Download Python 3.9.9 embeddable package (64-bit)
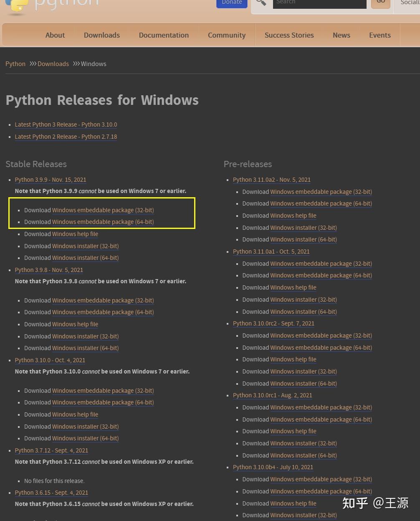Image resolution: width=420 pixels, height=521 pixels. (x=103, y=222)
